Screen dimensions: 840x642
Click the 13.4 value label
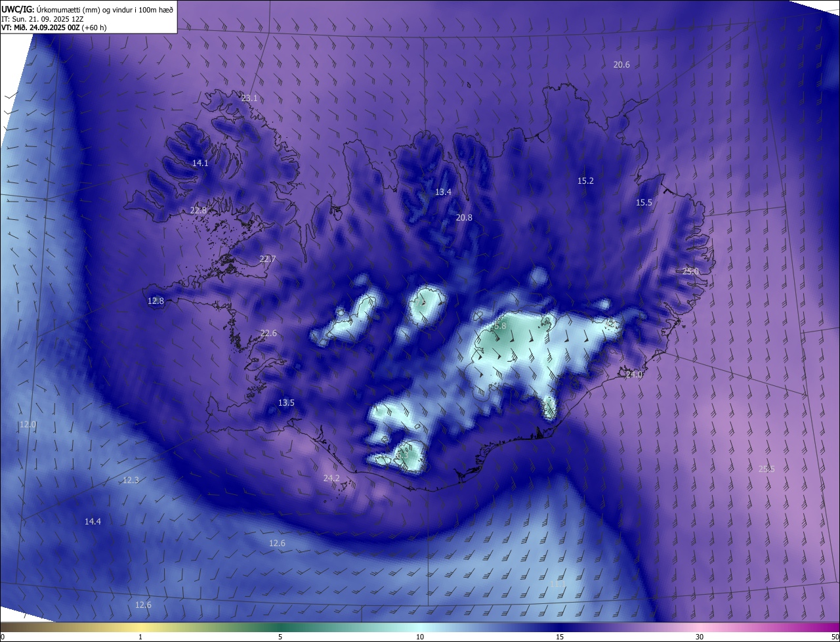pos(444,192)
